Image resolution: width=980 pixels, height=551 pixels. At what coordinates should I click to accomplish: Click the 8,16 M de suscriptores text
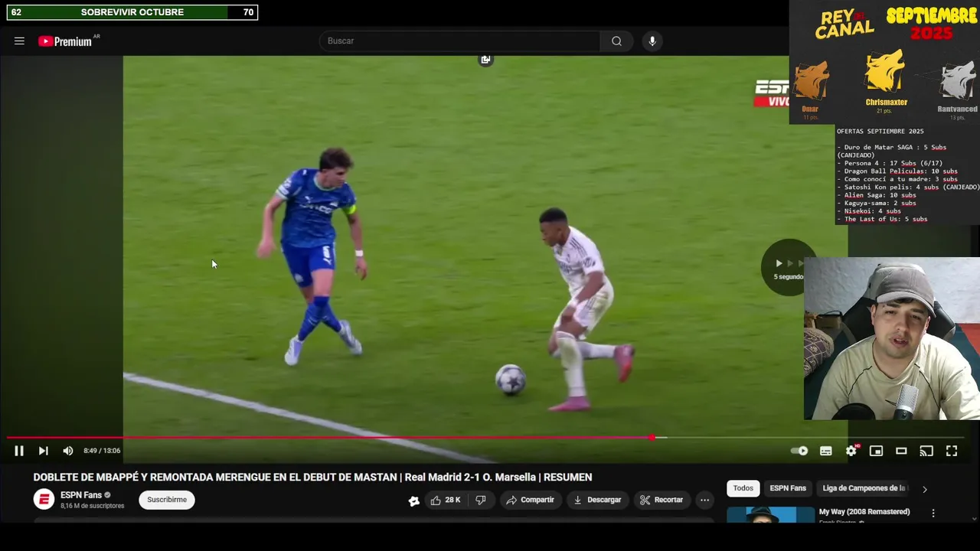point(92,506)
